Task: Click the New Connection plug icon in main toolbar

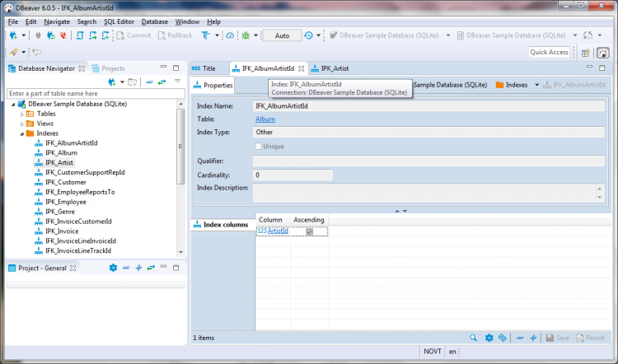Action: [13, 35]
